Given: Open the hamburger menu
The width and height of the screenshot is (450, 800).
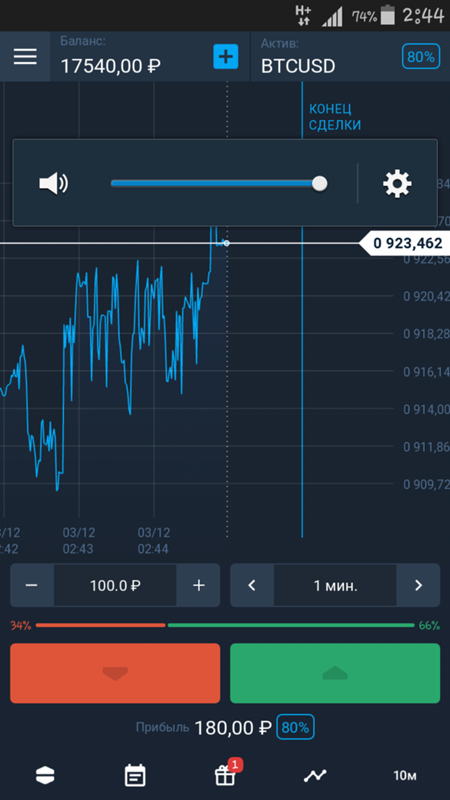Looking at the screenshot, I should tap(25, 56).
